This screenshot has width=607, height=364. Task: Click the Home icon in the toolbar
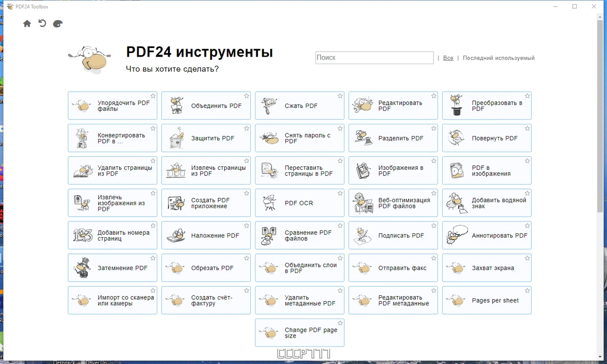(27, 24)
